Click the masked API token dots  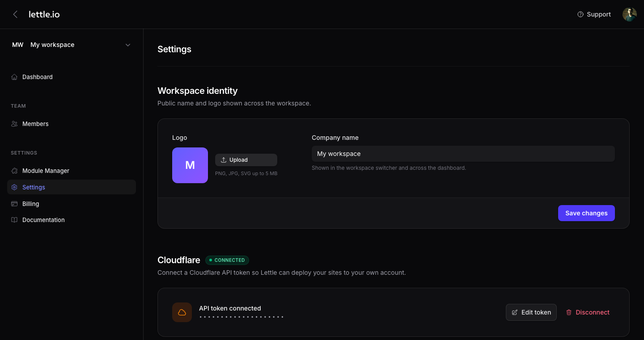[241, 317]
